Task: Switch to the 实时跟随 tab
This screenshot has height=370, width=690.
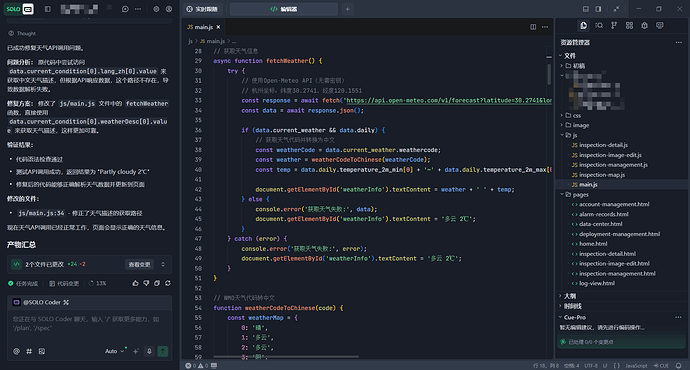Action: [x=202, y=9]
